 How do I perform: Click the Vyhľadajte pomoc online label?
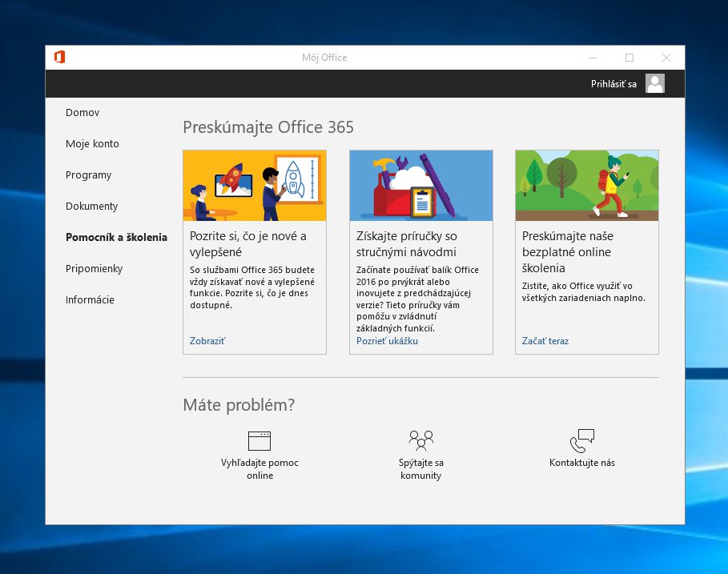259,468
